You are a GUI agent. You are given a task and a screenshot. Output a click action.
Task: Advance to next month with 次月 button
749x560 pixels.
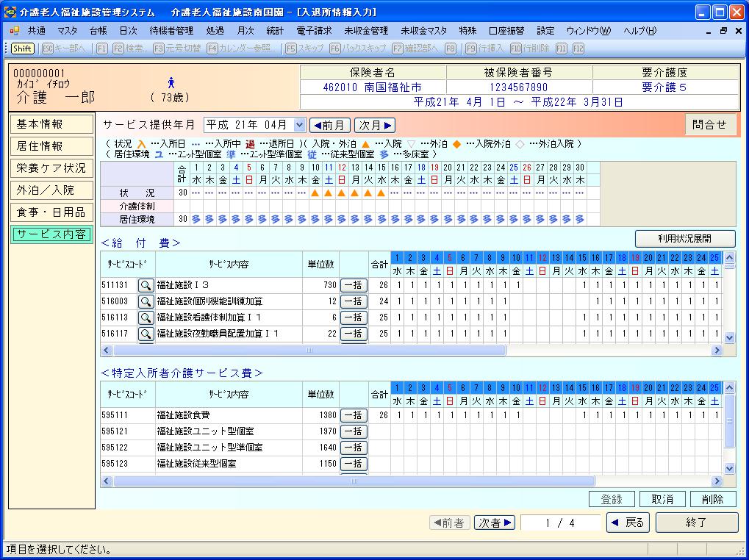click(x=375, y=125)
